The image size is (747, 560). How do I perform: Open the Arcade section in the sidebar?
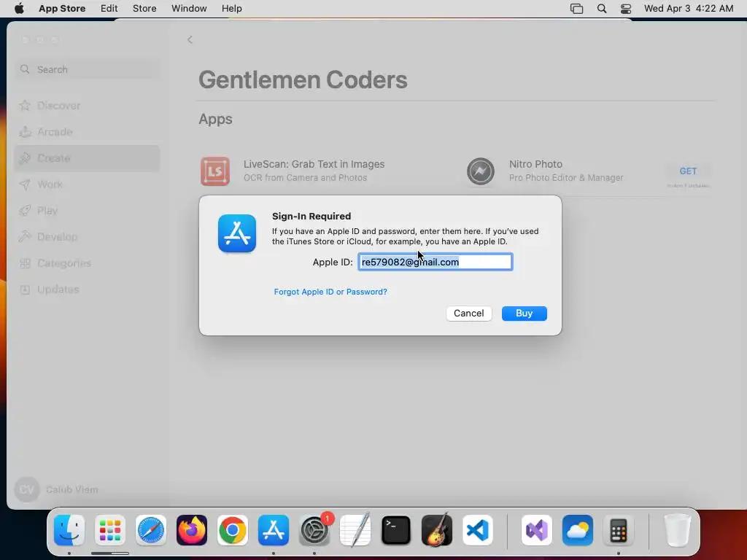point(88,132)
